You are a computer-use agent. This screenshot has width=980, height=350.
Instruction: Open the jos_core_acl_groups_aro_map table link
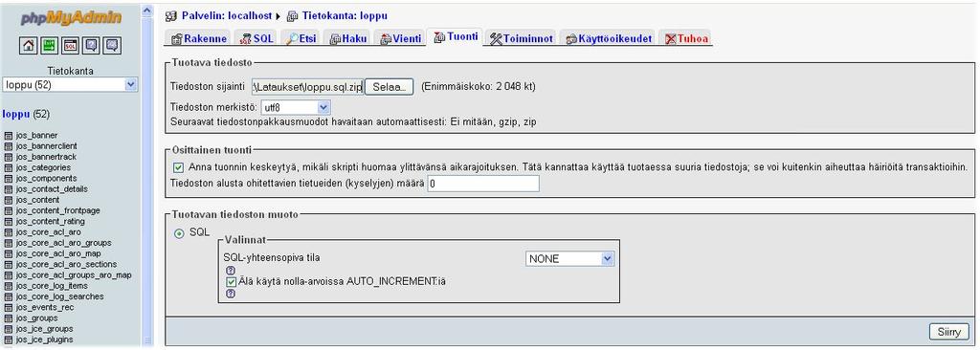[74, 275]
